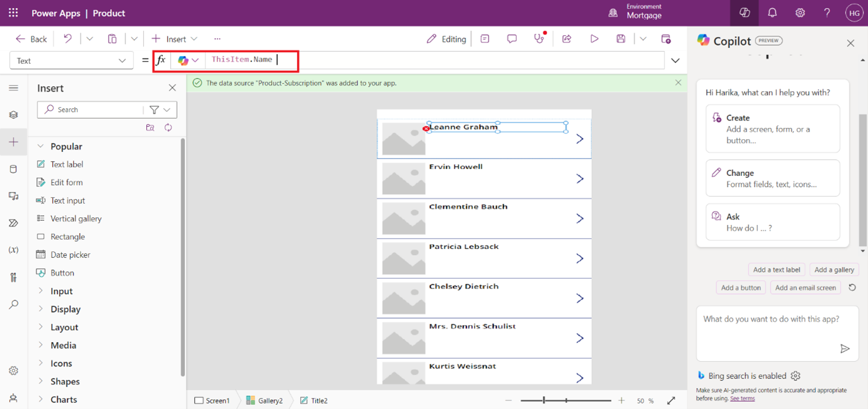The width and height of the screenshot is (868, 409).
Task: Open the Text property dropdown
Action: pyautogui.click(x=71, y=60)
